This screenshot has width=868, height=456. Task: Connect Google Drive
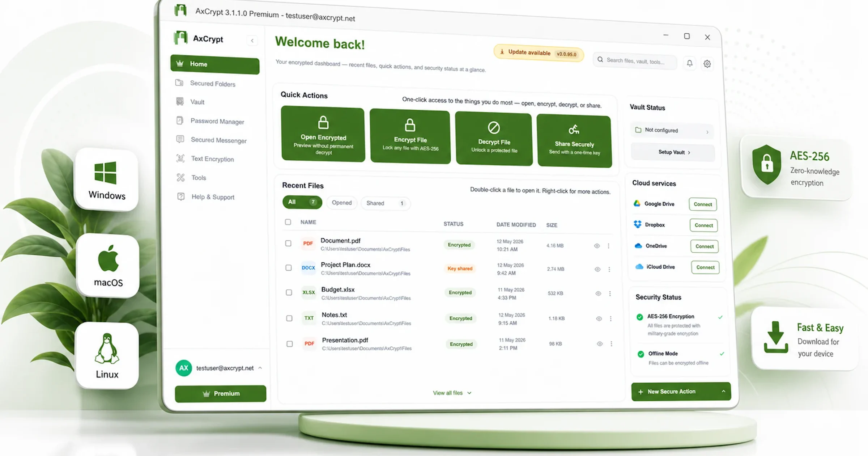[703, 204]
